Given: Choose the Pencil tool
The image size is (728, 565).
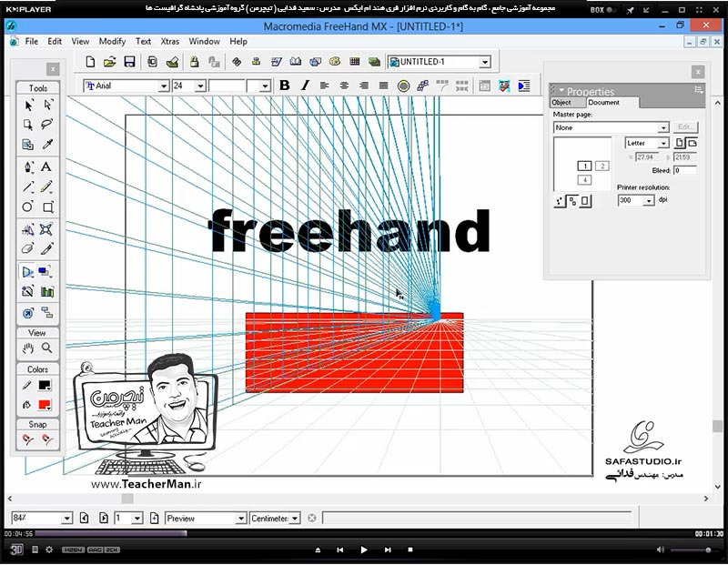Looking at the screenshot, I should (x=46, y=187).
